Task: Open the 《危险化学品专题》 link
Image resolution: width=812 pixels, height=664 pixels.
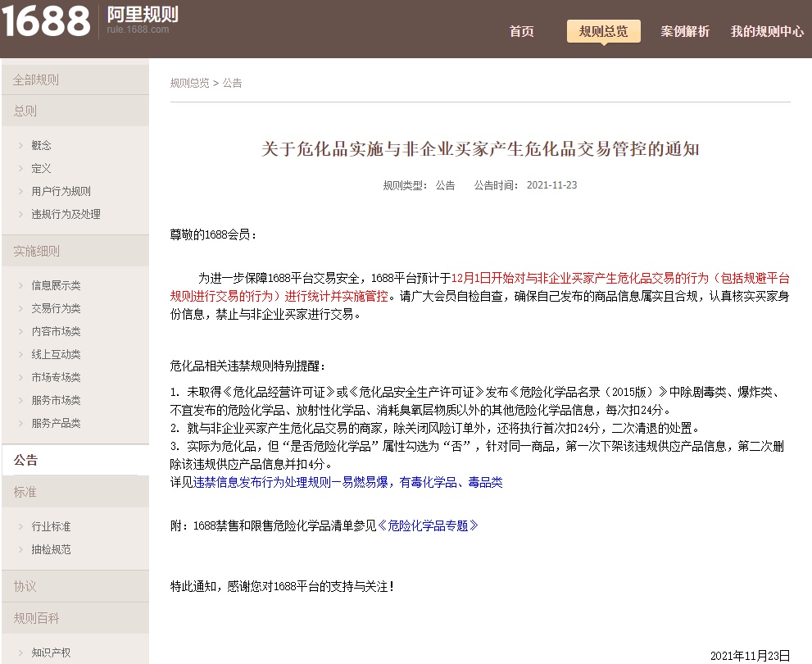Action: (428, 525)
